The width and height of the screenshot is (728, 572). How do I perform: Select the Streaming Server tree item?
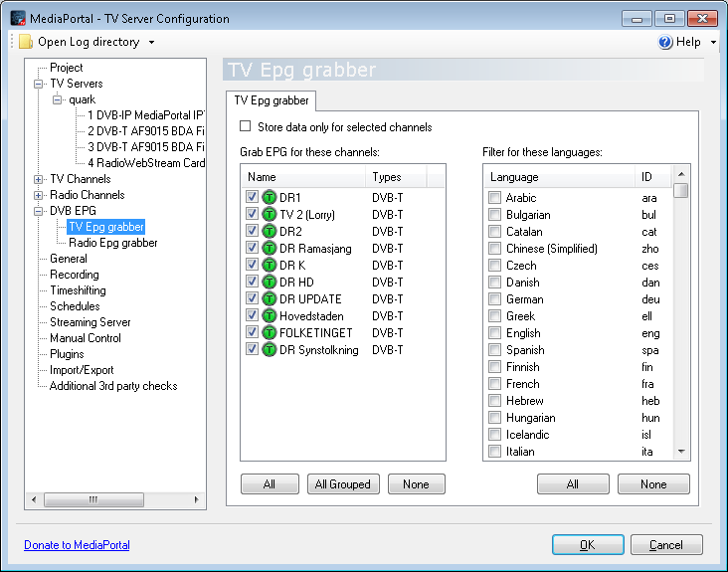tap(91, 322)
